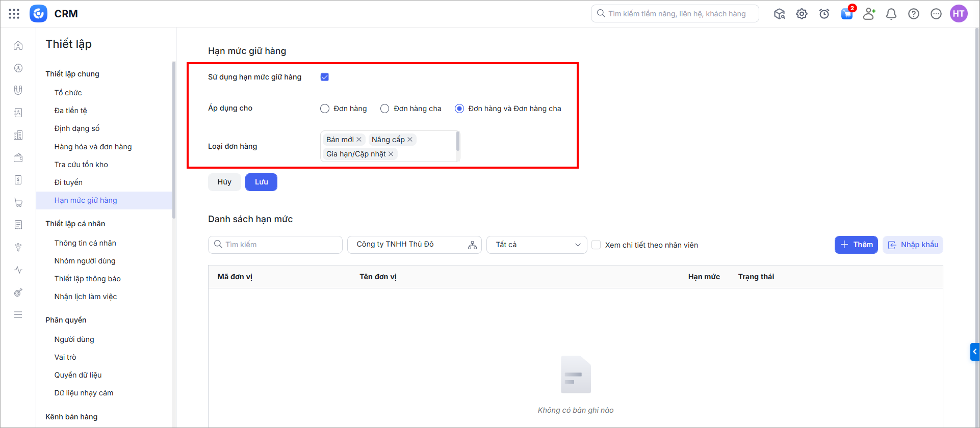Open the settings gear icon in header
The width and height of the screenshot is (980, 428).
[802, 14]
